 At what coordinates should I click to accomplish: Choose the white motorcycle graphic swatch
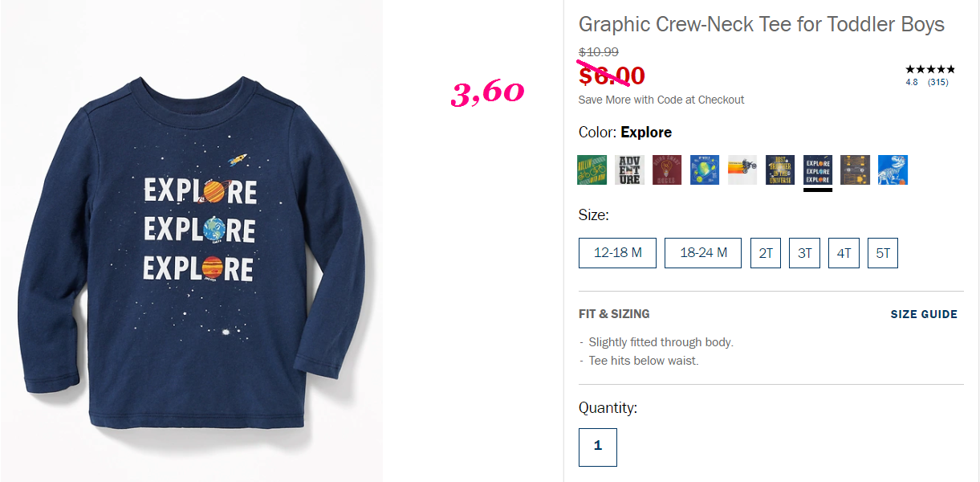pos(742,170)
